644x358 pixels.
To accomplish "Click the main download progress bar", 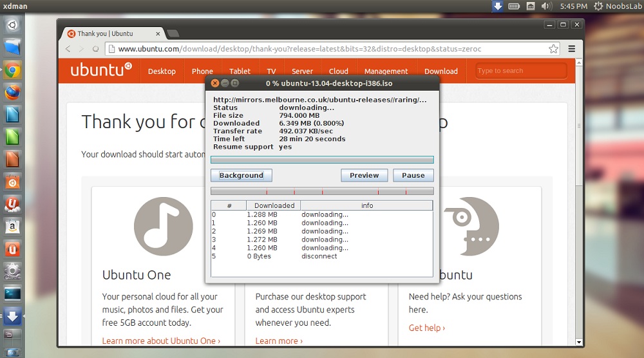I will (322, 160).
